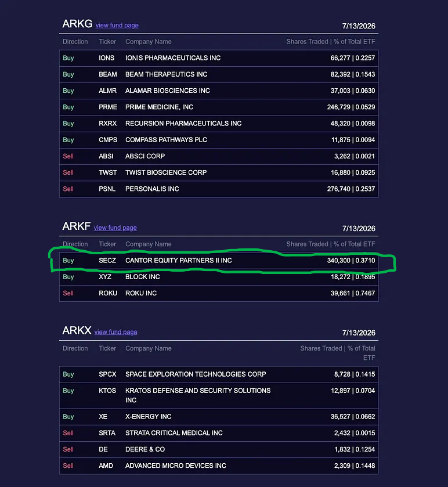The height and width of the screenshot is (487, 448).
Task: Select the ABSI ticker cell
Action: pos(106,156)
